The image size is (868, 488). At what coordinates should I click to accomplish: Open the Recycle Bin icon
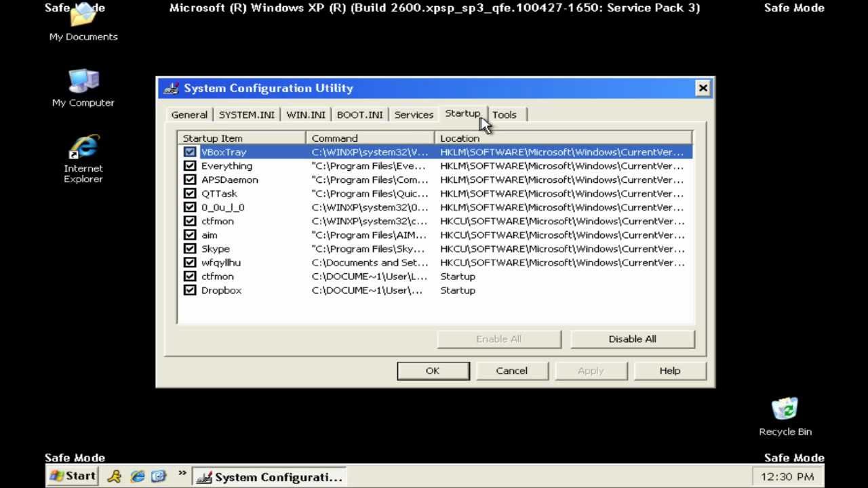(785, 417)
